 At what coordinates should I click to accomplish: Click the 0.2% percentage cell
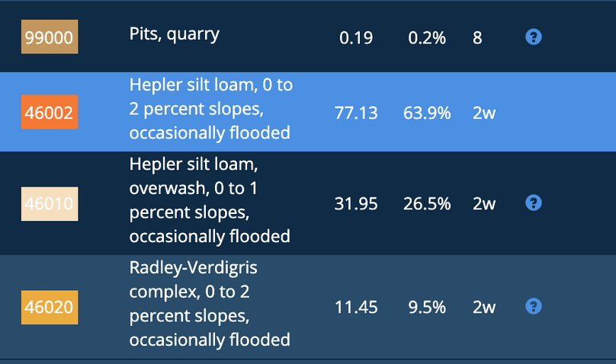[427, 37]
